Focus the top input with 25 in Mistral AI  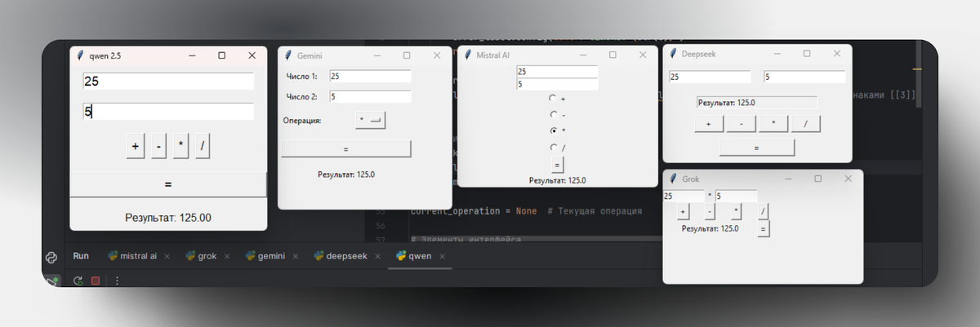click(558, 72)
